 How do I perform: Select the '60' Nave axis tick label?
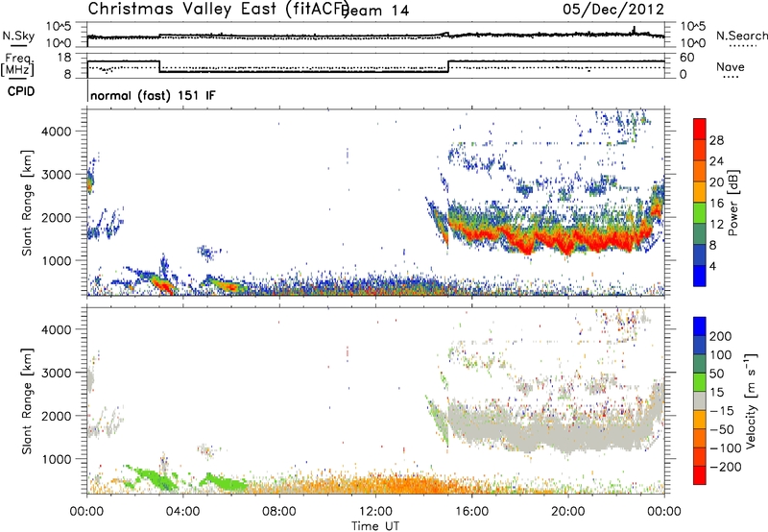tap(687, 58)
